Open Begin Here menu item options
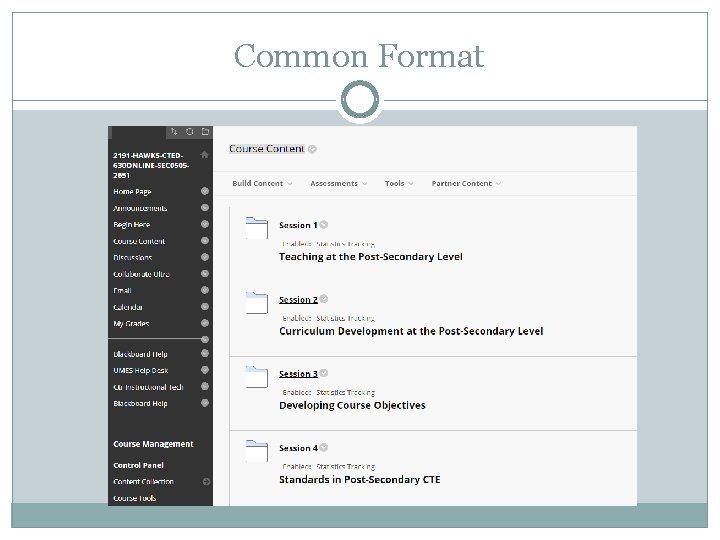720x540 pixels. pyautogui.click(x=205, y=224)
